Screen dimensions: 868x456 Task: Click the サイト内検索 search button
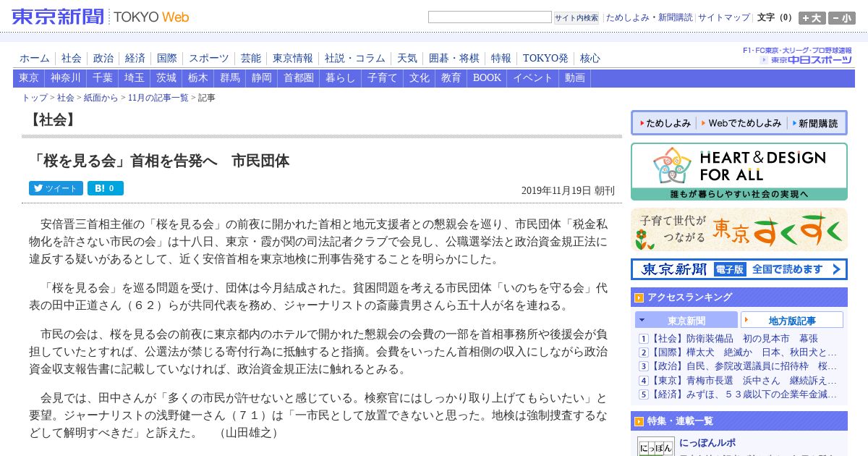(576, 17)
